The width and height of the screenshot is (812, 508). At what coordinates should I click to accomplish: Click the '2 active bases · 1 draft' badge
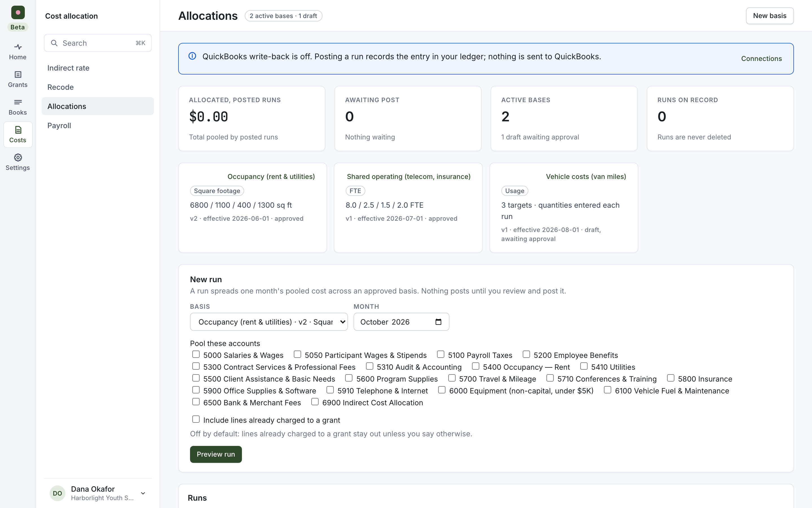pos(283,16)
